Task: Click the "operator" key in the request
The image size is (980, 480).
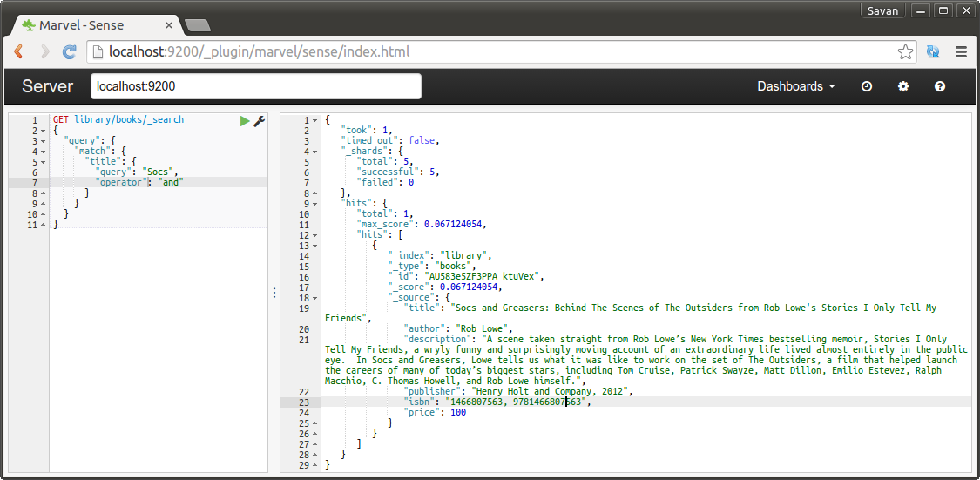Action: (x=120, y=182)
